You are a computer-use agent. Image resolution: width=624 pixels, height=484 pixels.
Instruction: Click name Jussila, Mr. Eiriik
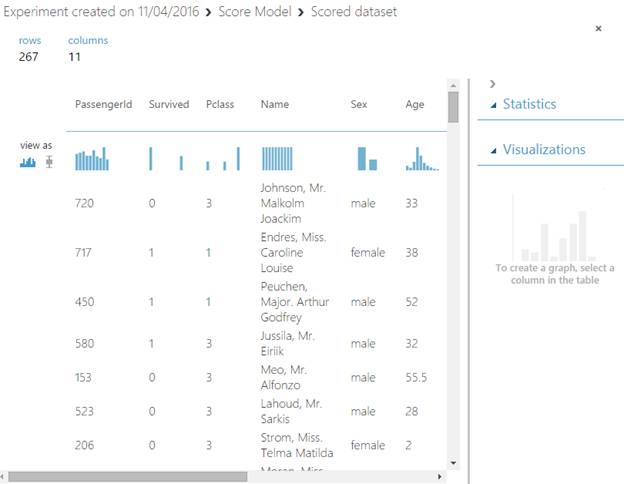[x=288, y=343]
